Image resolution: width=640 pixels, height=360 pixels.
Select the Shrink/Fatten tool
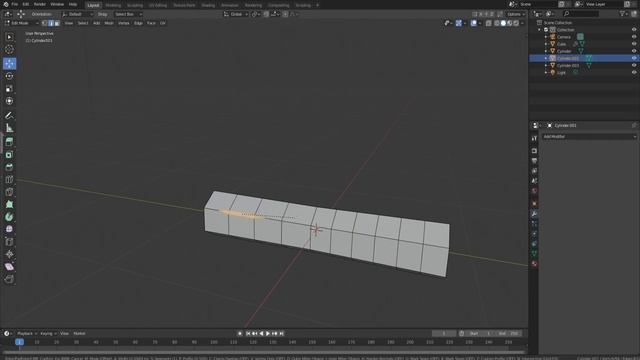(9, 254)
